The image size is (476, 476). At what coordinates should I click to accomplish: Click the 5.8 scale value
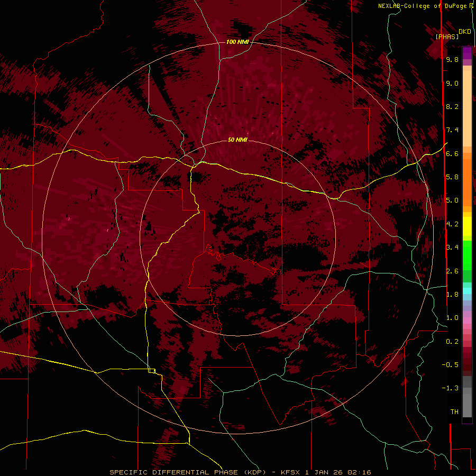pos(452,177)
